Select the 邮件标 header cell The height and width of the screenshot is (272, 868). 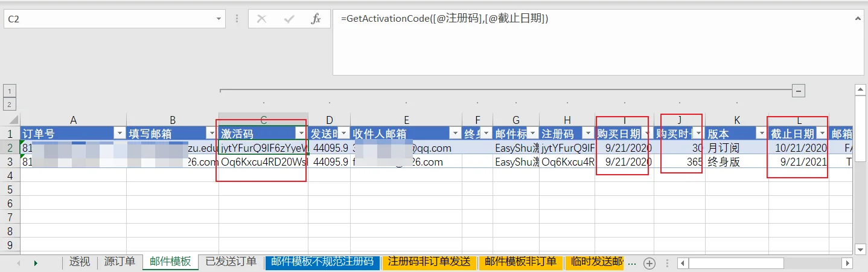pyautogui.click(x=516, y=133)
